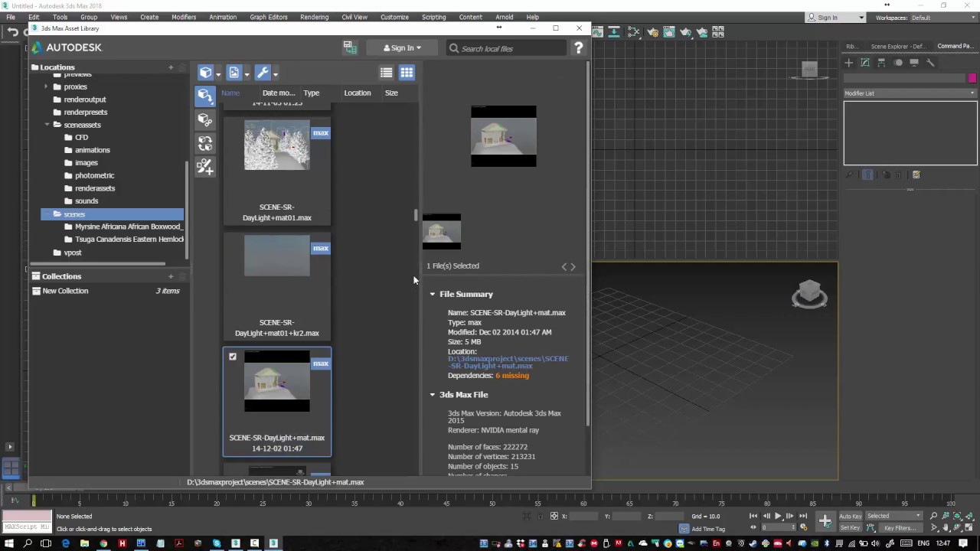Click the Undo arrow in main toolbar

[x=13, y=32]
